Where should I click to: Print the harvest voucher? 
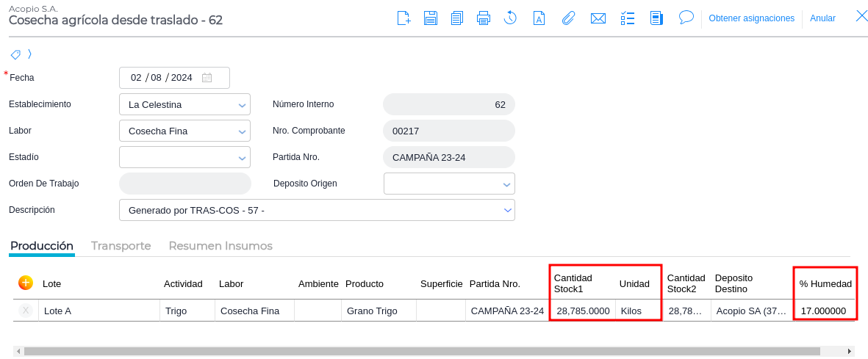pyautogui.click(x=483, y=18)
